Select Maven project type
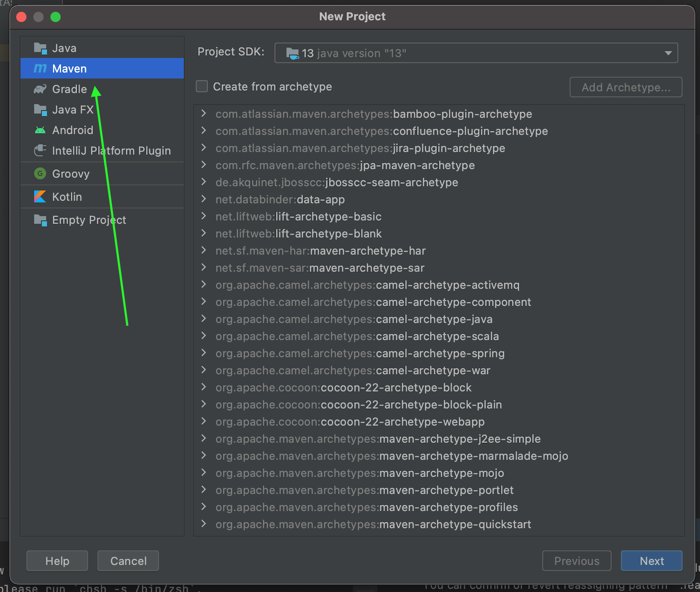Image resolution: width=700 pixels, height=592 pixels. (102, 68)
